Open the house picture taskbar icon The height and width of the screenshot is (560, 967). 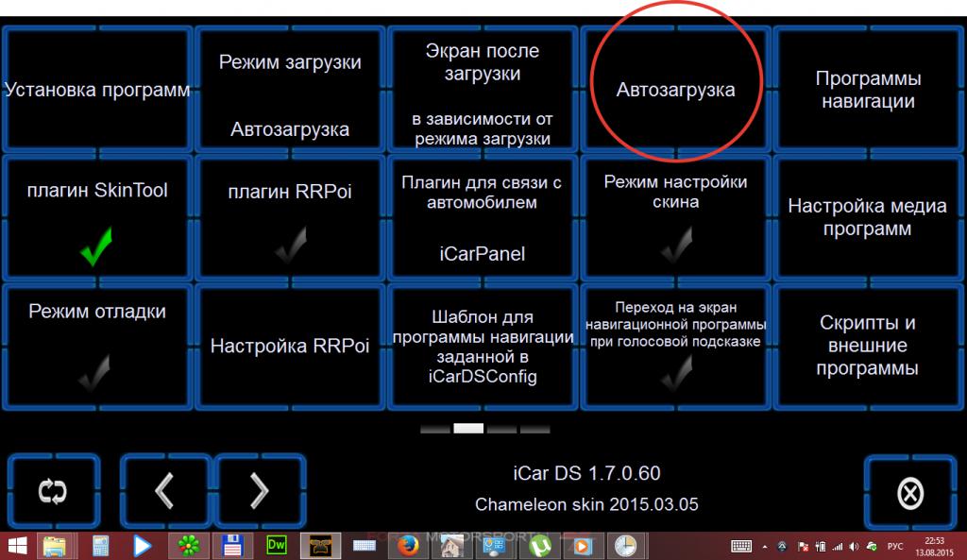452,546
